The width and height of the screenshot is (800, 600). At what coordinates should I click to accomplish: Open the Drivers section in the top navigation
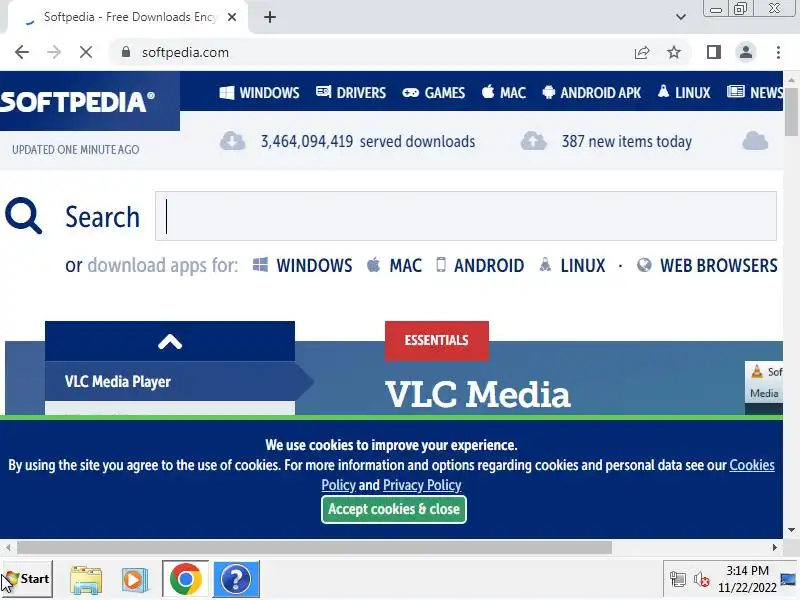tap(351, 92)
